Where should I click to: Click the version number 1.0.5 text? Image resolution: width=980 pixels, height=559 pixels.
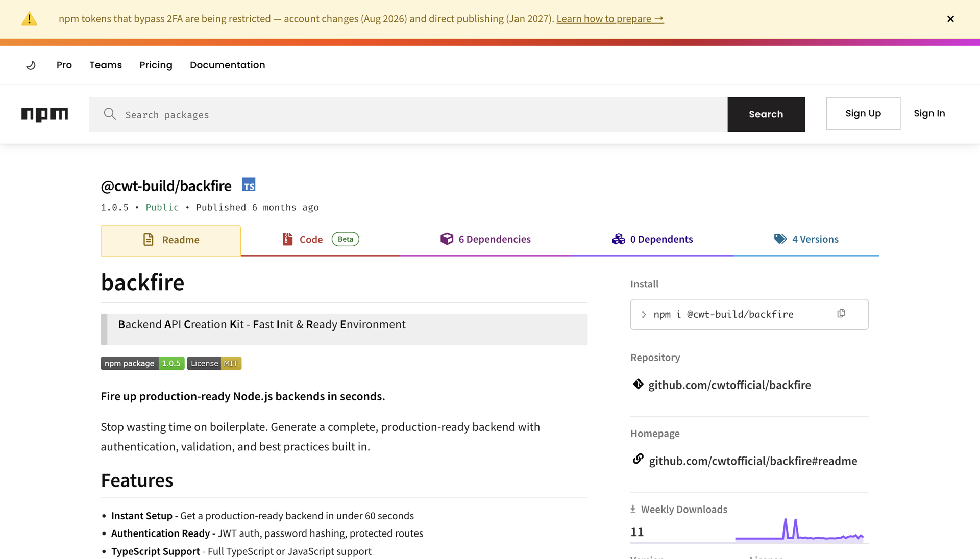point(114,207)
